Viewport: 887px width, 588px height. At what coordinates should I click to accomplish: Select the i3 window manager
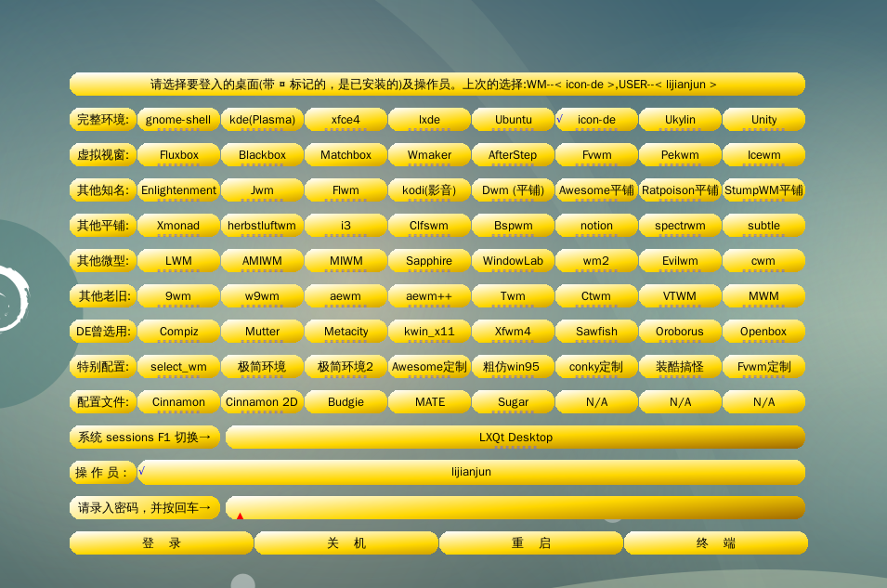pos(346,225)
